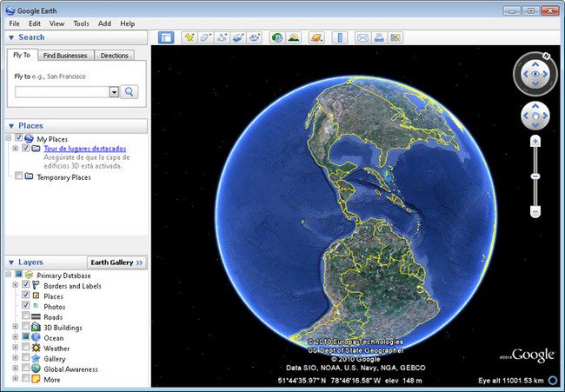
Task: Open the historical imagery clock icon
Action: click(276, 38)
